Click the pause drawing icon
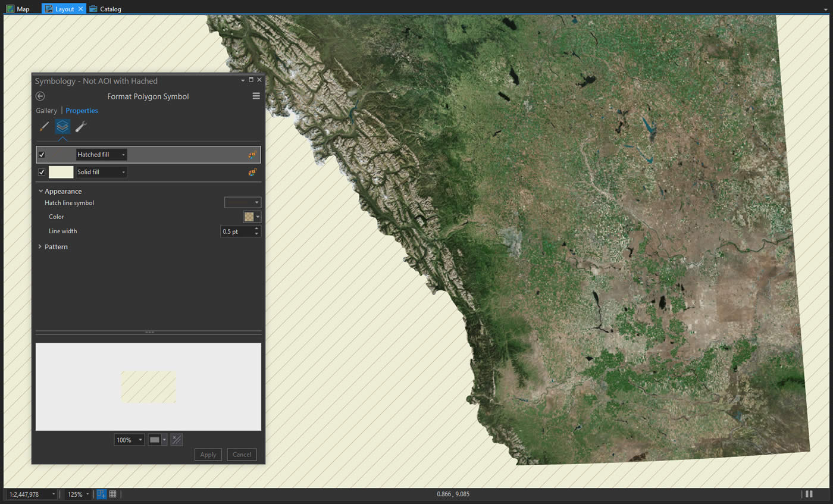The height and width of the screenshot is (504, 833). point(809,494)
